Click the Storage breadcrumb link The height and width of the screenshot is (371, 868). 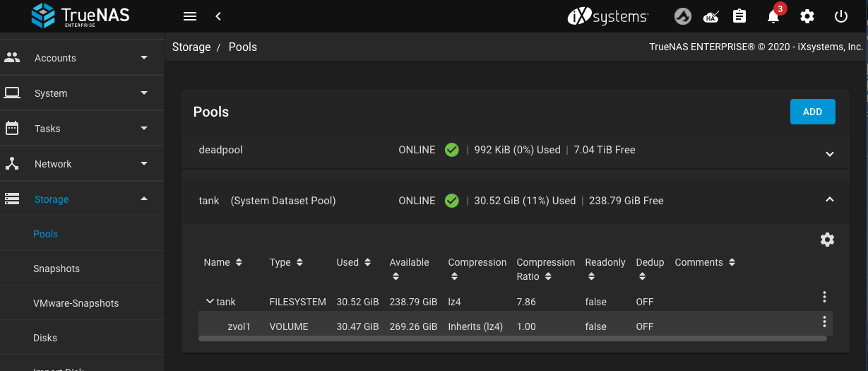(x=191, y=47)
